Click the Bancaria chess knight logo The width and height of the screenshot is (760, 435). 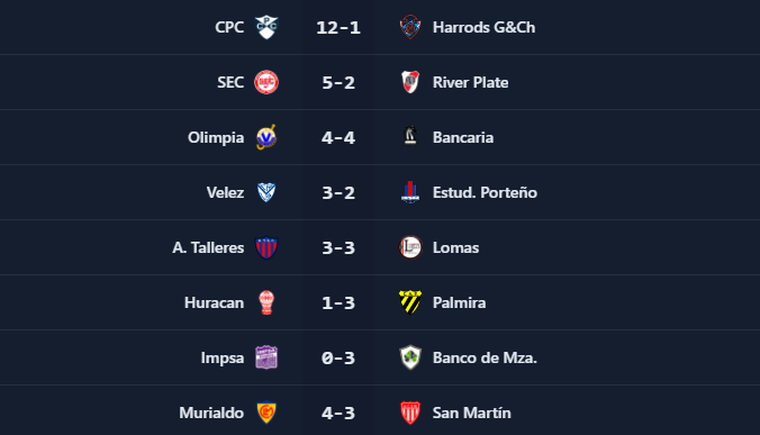tap(409, 137)
